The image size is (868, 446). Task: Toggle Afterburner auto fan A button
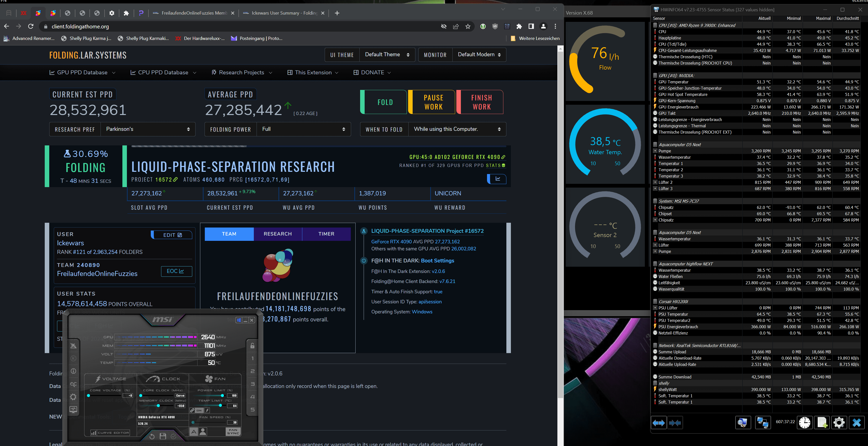(x=194, y=431)
